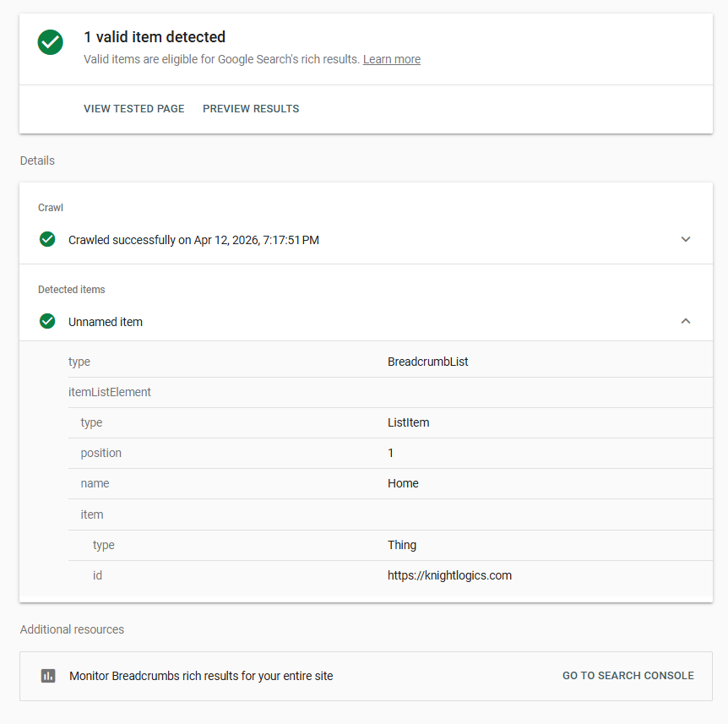
Task: Open the Learn more link
Action: coord(391,59)
